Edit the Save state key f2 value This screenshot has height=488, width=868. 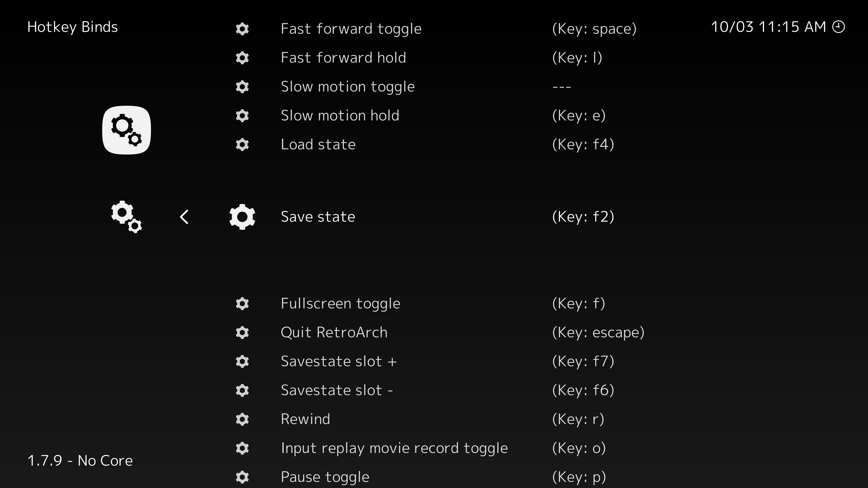(583, 217)
